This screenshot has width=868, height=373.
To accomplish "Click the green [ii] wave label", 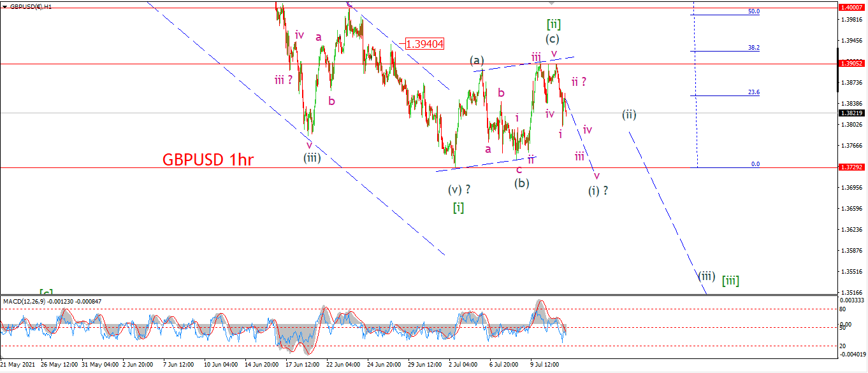I will point(554,24).
